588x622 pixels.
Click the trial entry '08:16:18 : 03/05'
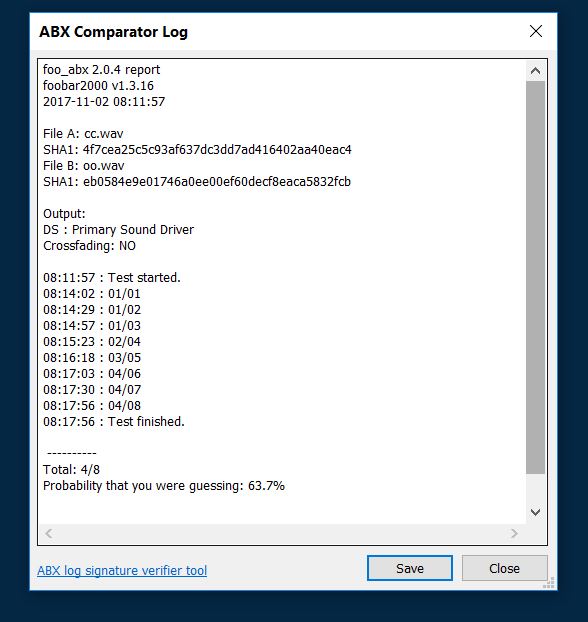click(x=92, y=357)
